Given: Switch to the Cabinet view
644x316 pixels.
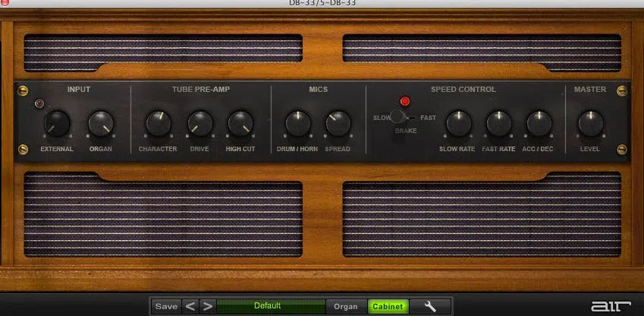Looking at the screenshot, I should pos(388,306).
